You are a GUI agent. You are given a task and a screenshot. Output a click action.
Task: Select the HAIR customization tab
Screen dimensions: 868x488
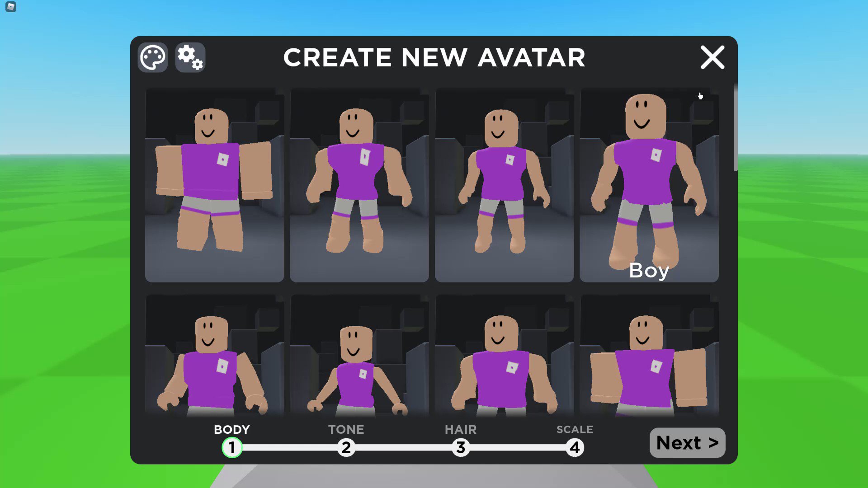[x=460, y=447]
